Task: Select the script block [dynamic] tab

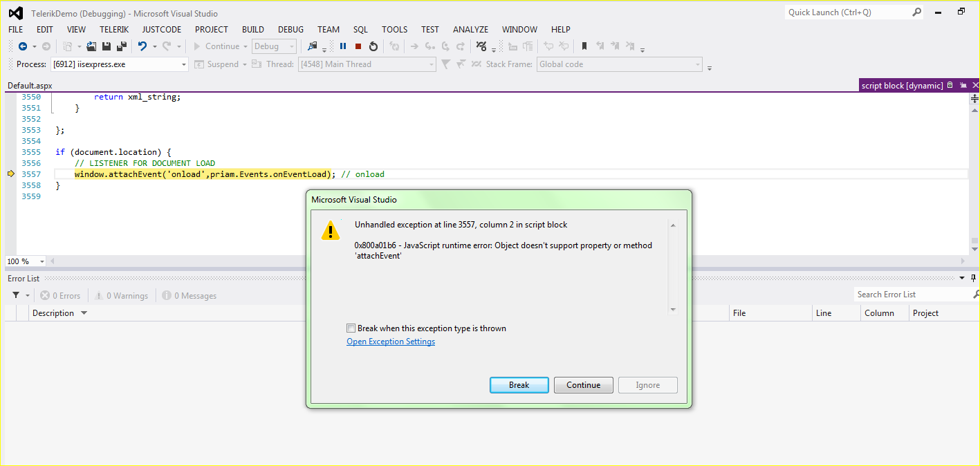Action: click(x=902, y=86)
